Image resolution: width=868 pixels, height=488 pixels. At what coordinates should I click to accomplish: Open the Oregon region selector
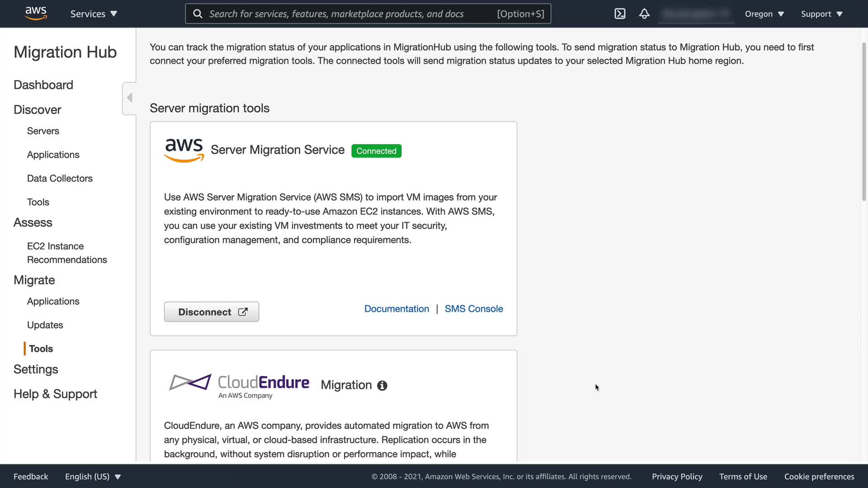(764, 14)
